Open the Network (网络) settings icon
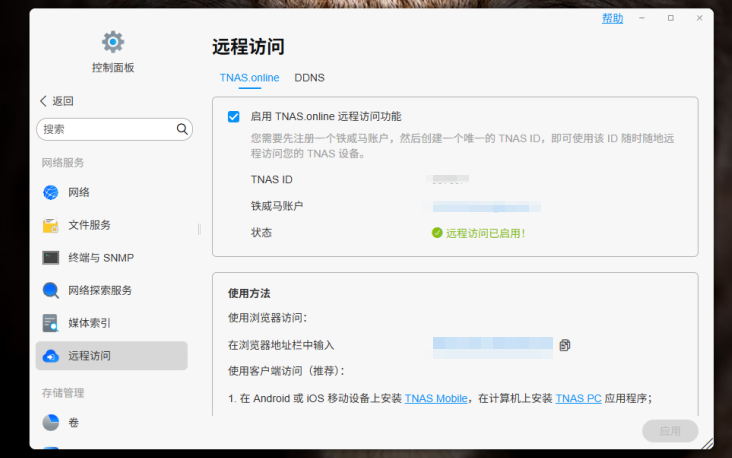The width and height of the screenshot is (732, 458). coord(51,192)
